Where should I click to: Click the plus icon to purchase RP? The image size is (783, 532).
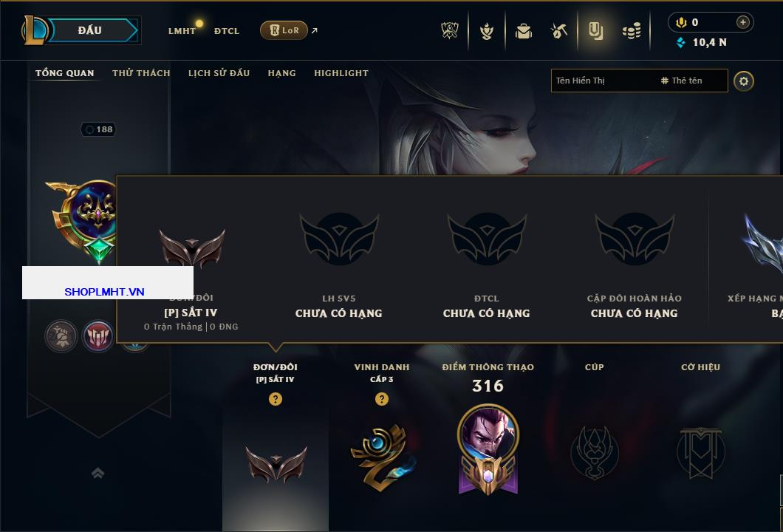coord(742,22)
